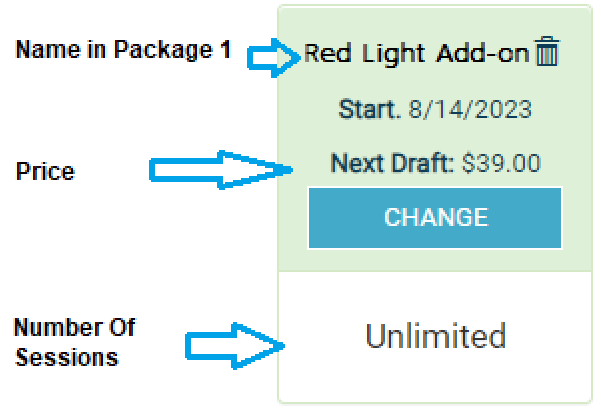Click the "Price" annotation label

click(x=45, y=171)
